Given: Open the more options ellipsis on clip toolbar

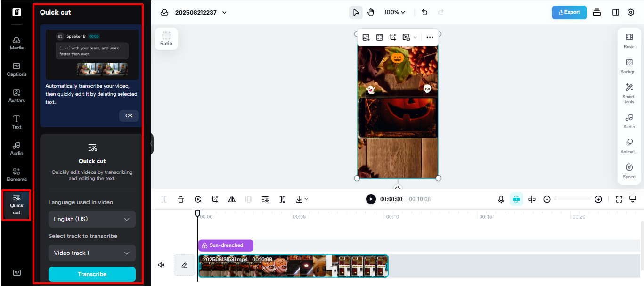Looking at the screenshot, I should (x=430, y=37).
